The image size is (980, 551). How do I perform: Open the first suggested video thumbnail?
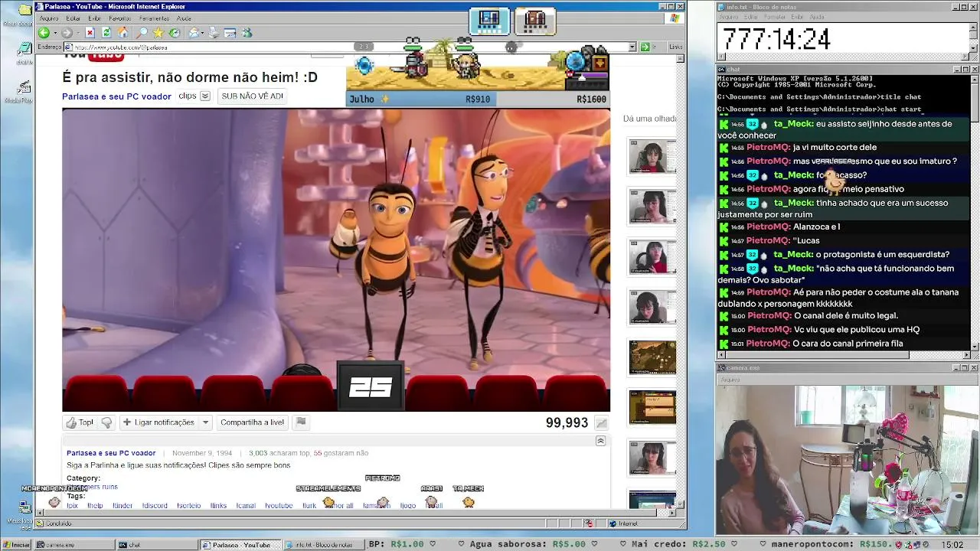(652, 157)
